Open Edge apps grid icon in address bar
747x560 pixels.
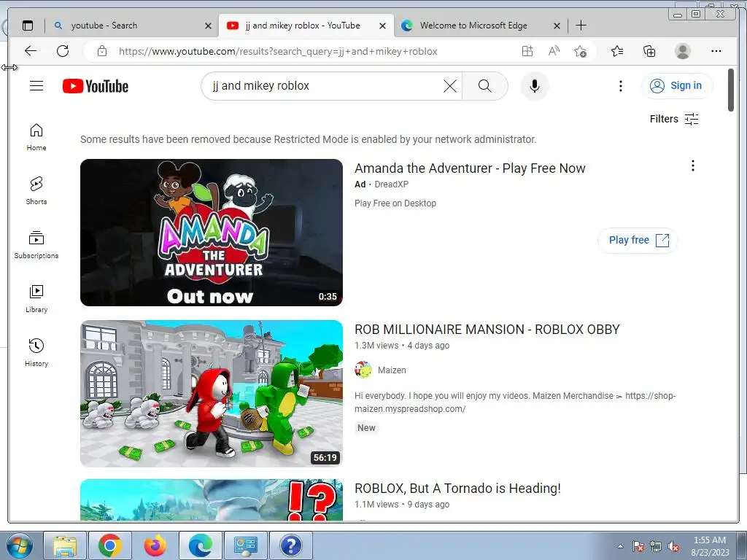click(x=527, y=51)
